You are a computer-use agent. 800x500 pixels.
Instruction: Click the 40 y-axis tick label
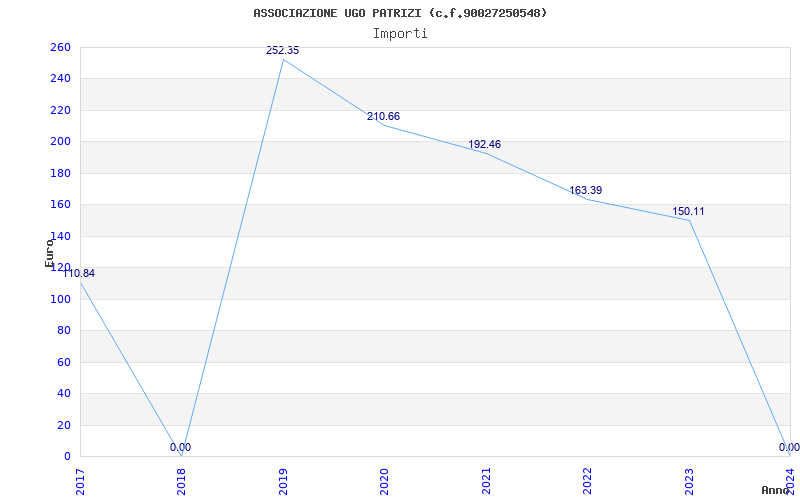point(63,393)
